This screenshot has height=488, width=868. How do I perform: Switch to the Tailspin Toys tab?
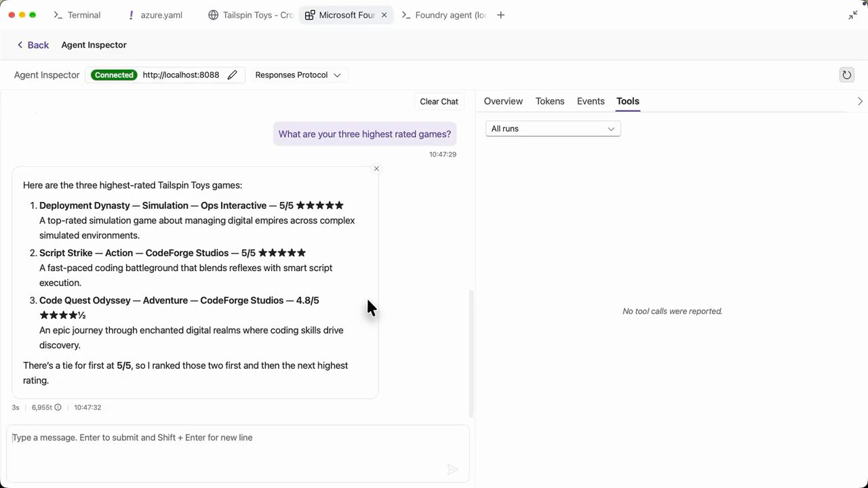click(251, 15)
